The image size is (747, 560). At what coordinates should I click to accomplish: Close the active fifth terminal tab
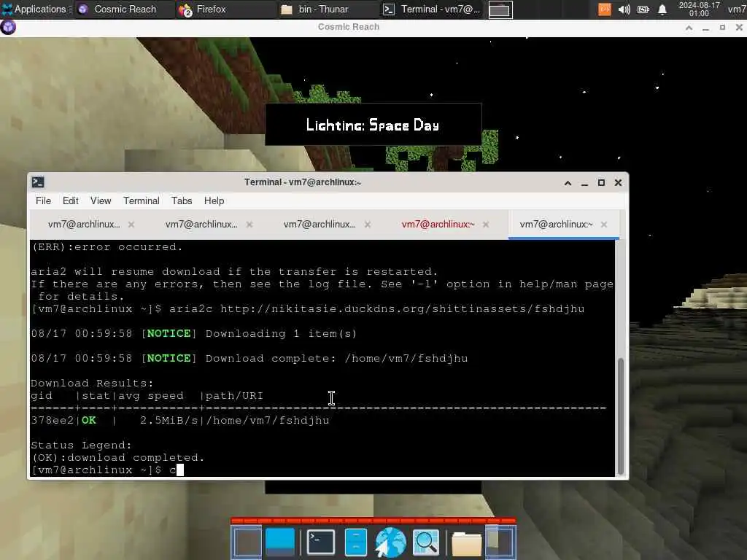(x=603, y=225)
